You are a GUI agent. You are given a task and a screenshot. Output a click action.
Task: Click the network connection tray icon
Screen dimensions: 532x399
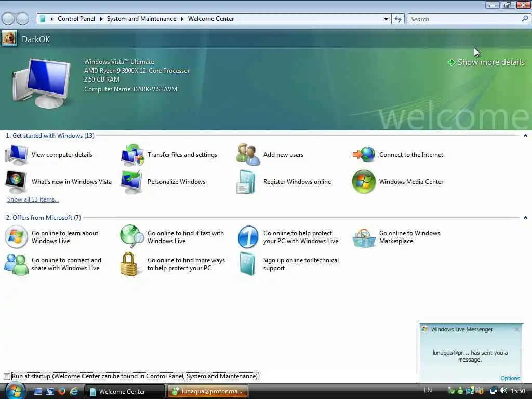[x=494, y=391]
